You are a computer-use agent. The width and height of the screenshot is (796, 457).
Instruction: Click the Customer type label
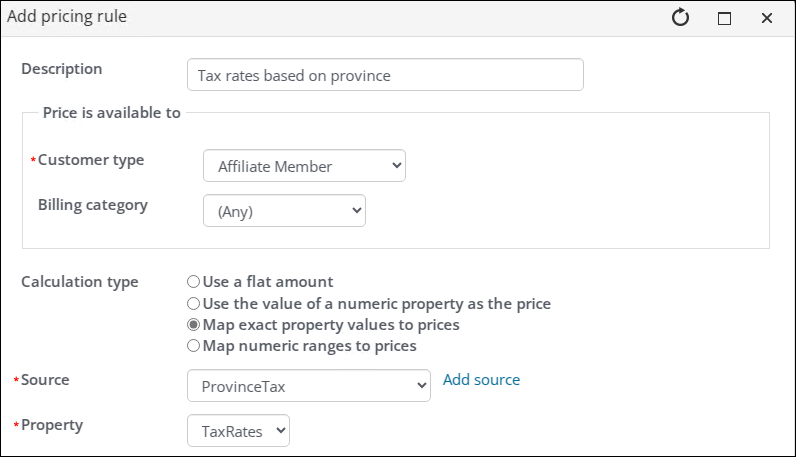90,160
